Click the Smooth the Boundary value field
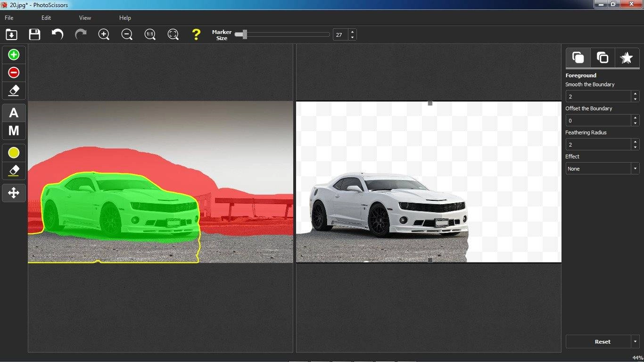Viewport: 644px width, 362px height. (x=598, y=96)
